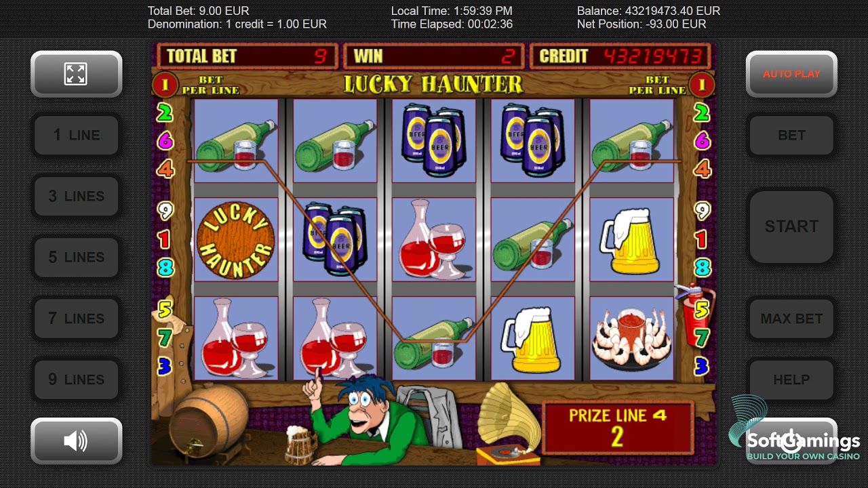Click the wooden barrel beside the bar
The width and height of the screenshot is (868, 488).
point(208,420)
